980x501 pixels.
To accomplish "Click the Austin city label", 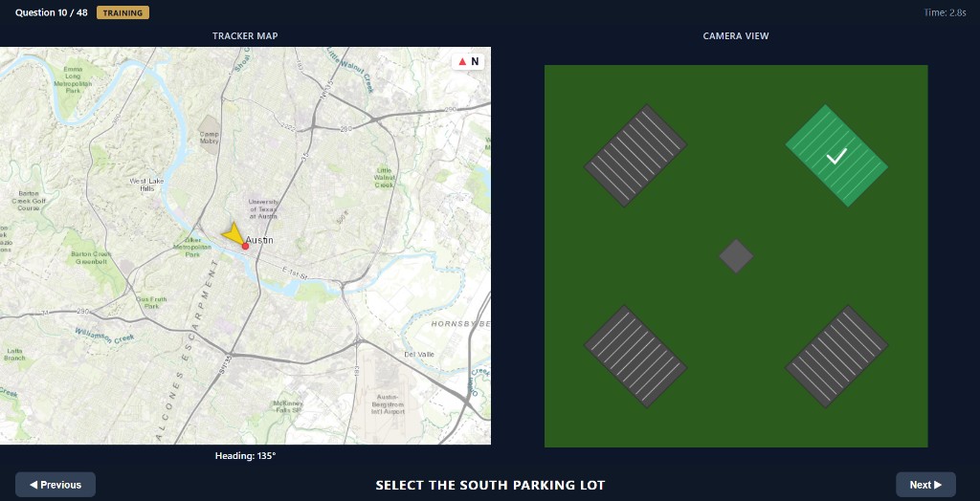I will pyautogui.click(x=260, y=240).
